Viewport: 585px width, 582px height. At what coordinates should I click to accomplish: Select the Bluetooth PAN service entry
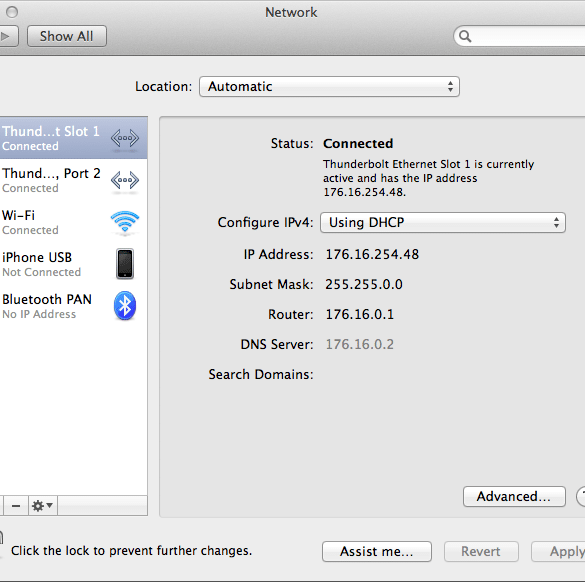(73, 306)
